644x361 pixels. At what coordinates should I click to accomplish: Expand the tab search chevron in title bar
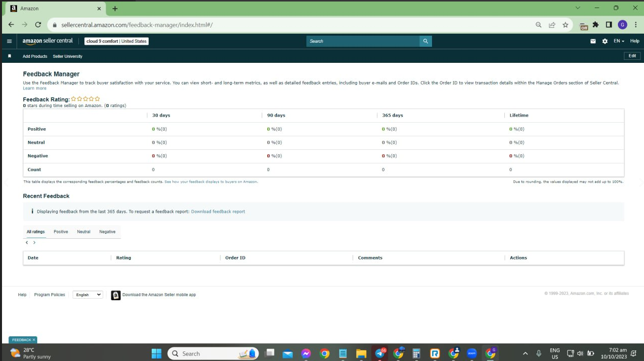pos(578,8)
